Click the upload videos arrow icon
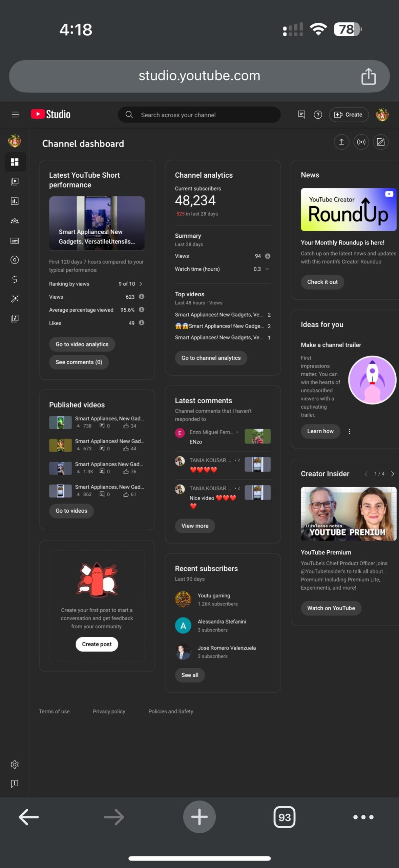The height and width of the screenshot is (868, 399). pyautogui.click(x=341, y=142)
